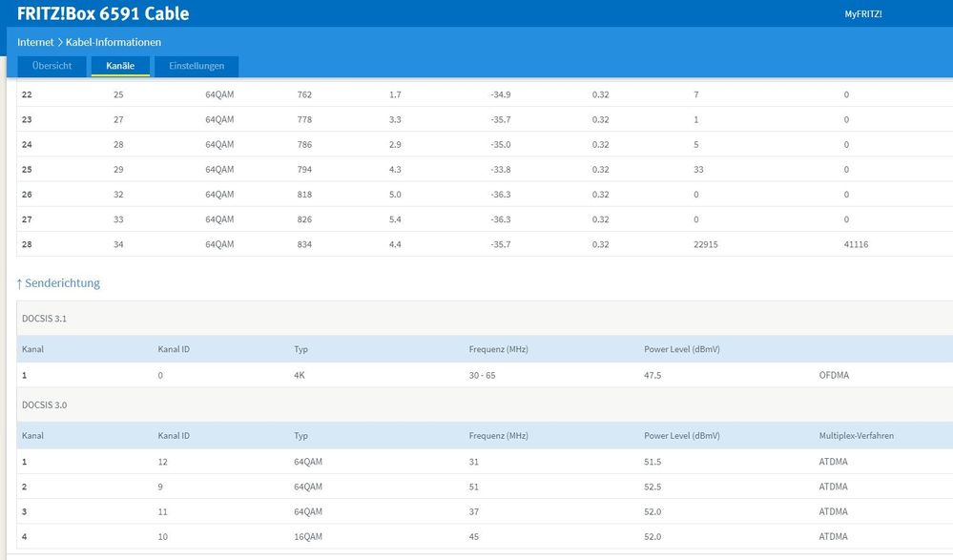Click channel number 27
This screenshot has width=953, height=560.
tap(27, 219)
